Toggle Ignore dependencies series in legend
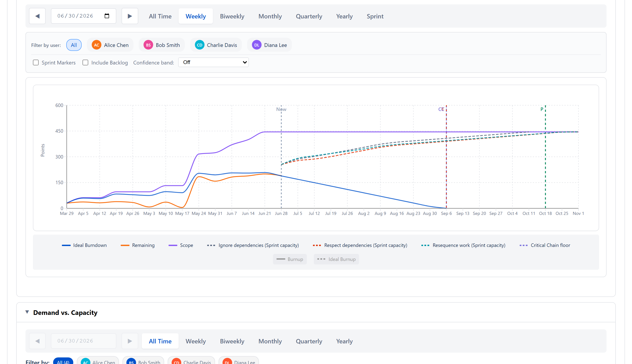This screenshot has height=364, width=632. click(x=253, y=245)
